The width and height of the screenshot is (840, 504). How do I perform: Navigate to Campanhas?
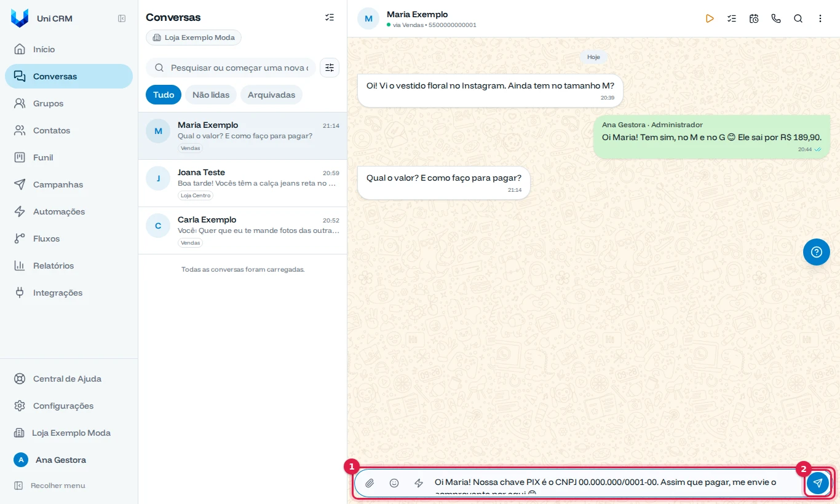coord(69,184)
